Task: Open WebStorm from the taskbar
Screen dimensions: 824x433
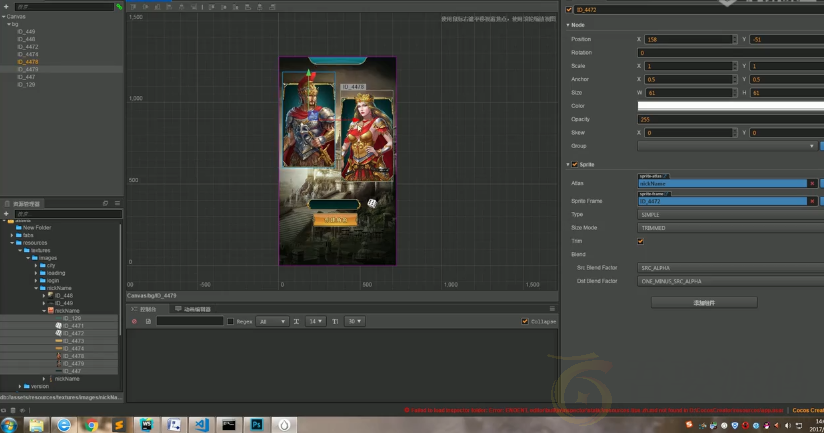Action: tap(146, 424)
